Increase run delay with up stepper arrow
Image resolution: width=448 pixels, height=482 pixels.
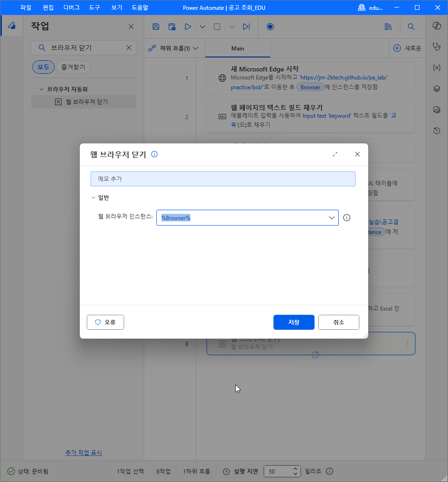[x=295, y=468]
